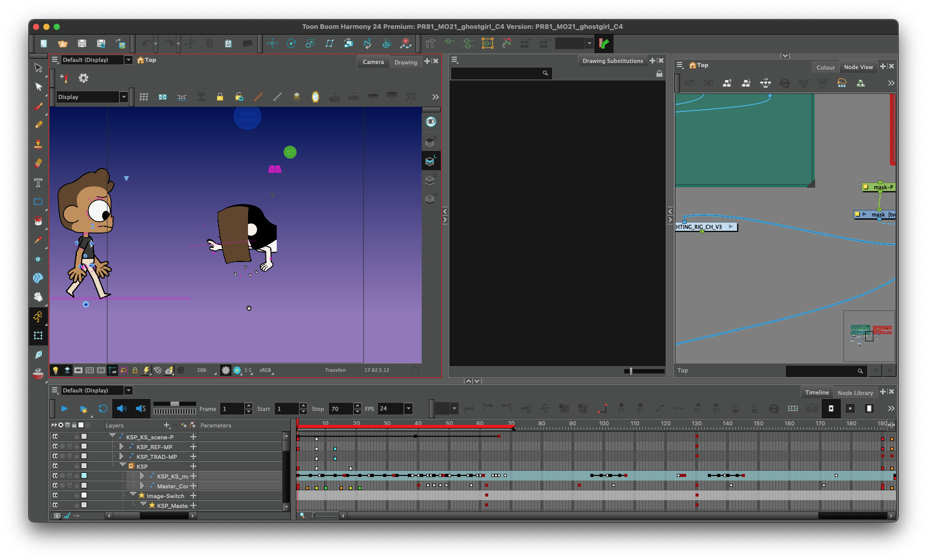This screenshot has width=927, height=560.
Task: Toggle sound playback speaker button
Action: point(122,408)
